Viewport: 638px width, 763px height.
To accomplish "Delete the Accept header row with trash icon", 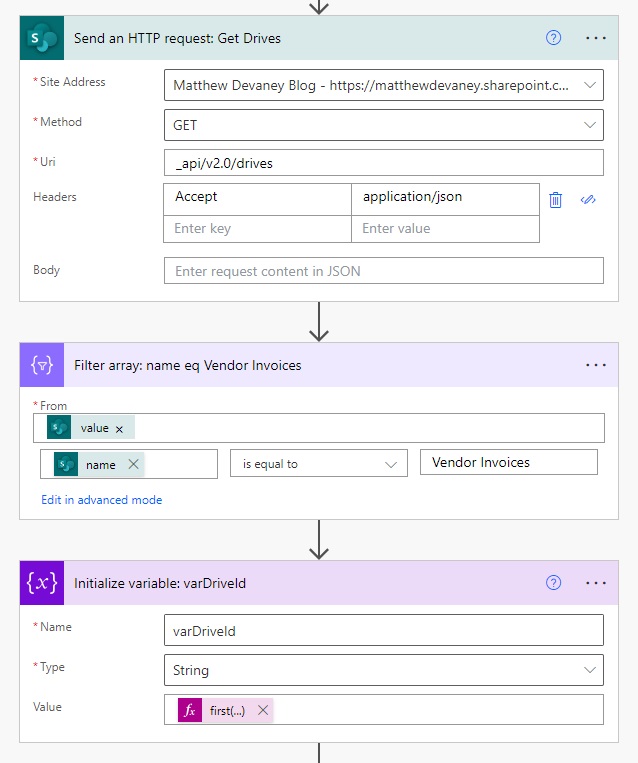I will click(x=555, y=200).
